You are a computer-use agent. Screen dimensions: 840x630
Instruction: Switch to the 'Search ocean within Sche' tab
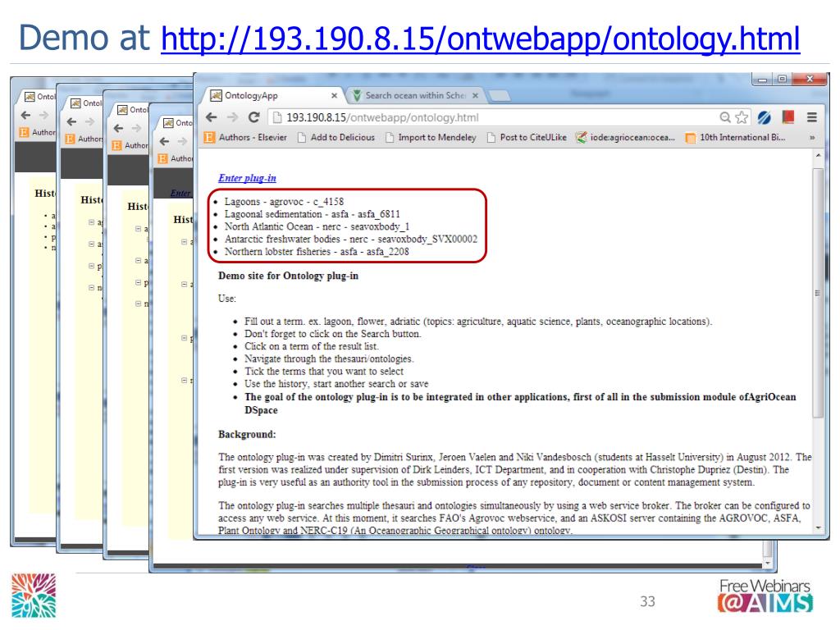point(415,95)
